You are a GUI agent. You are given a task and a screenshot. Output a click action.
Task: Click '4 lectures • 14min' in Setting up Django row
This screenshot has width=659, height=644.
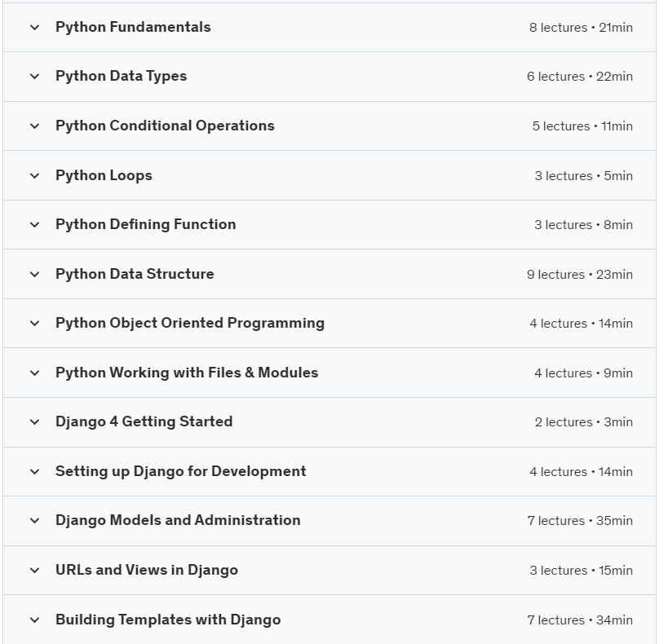click(x=581, y=472)
